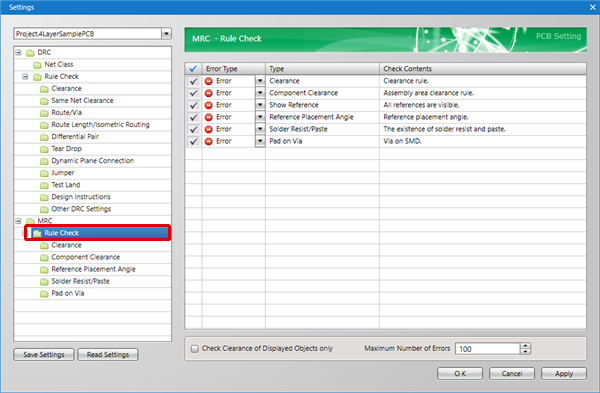
Task: Click the Type column header
Action: tap(322, 69)
